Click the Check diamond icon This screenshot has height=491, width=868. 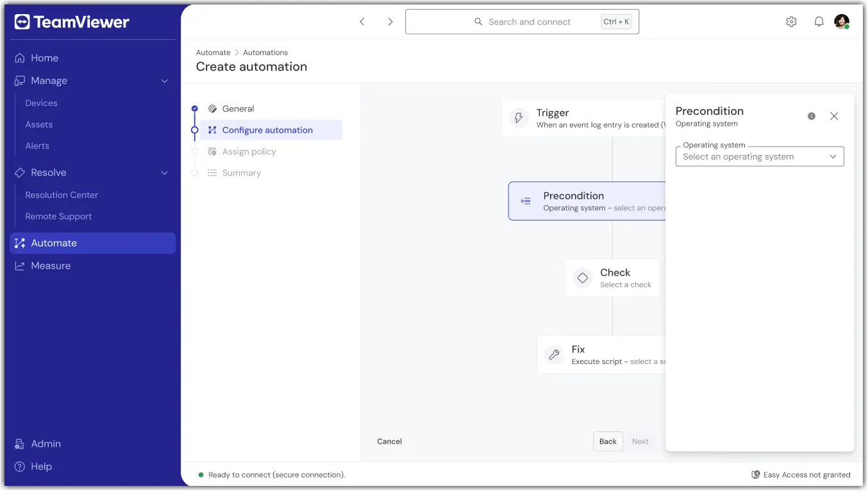click(583, 278)
